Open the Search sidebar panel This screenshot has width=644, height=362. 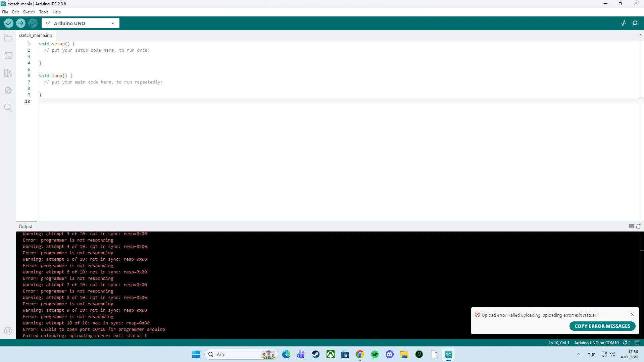(8, 108)
